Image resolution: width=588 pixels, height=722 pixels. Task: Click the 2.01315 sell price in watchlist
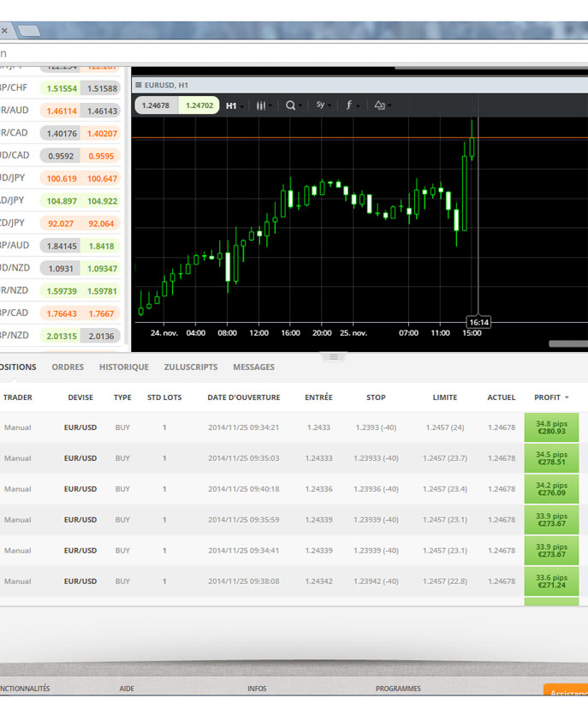point(60,336)
